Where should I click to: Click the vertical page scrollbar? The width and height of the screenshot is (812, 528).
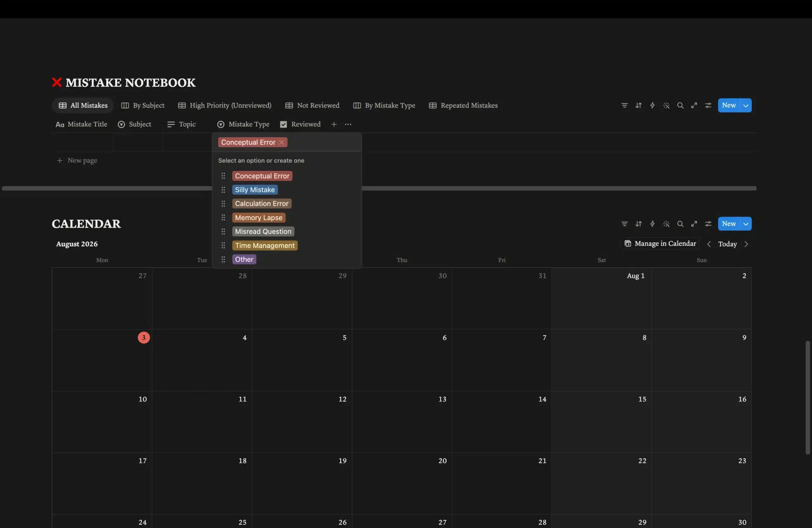[x=808, y=397]
